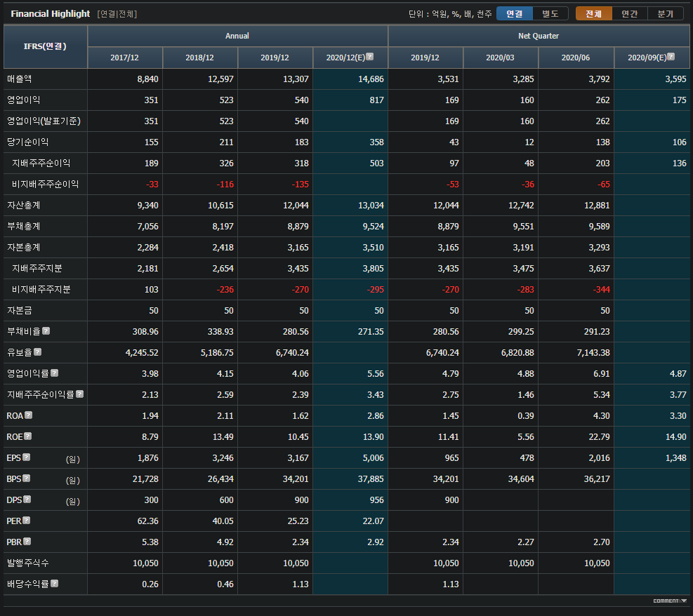Viewport: 693px width, 616px height.
Task: Switch to the 연간 annual tab
Action: click(x=629, y=14)
